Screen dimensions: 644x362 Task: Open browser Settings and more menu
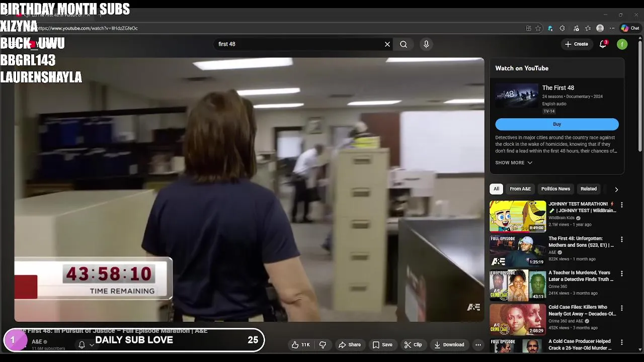612,28
